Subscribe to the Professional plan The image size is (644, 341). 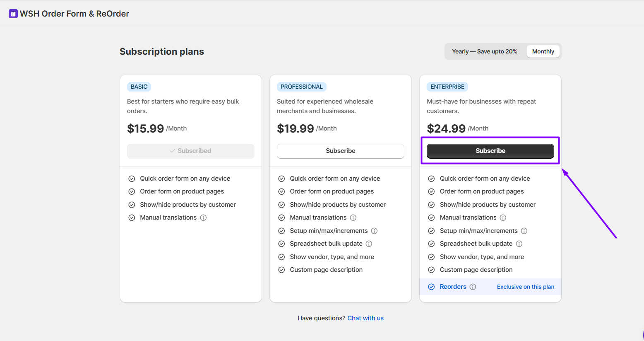pos(340,151)
